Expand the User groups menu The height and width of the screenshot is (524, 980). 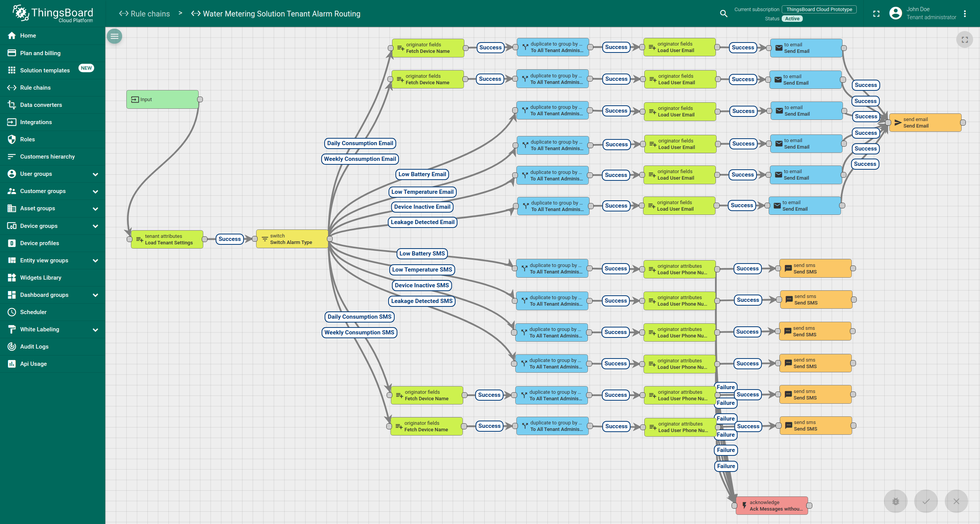52,174
